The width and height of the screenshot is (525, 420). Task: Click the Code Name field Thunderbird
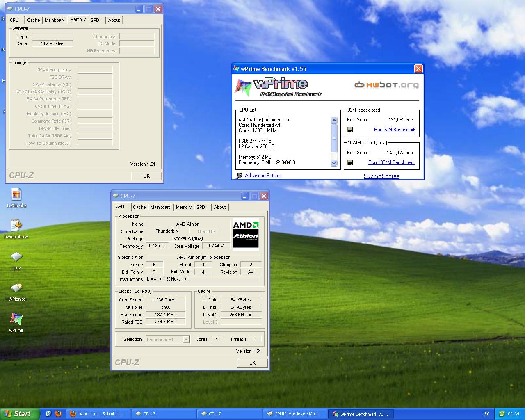pyautogui.click(x=167, y=231)
